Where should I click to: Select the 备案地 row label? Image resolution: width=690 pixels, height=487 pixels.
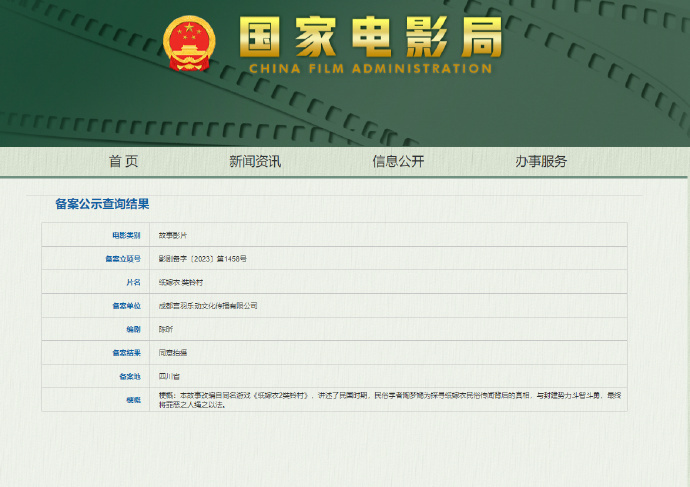click(130, 377)
